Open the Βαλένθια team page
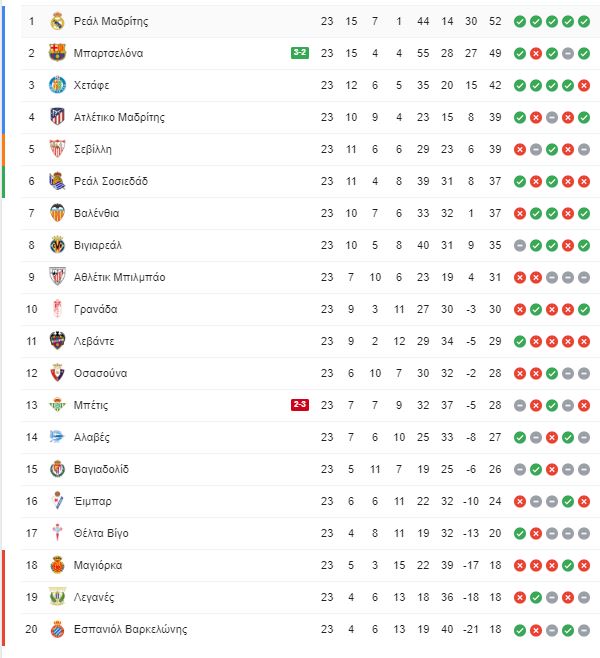The height and width of the screenshot is (658, 600). point(97,213)
